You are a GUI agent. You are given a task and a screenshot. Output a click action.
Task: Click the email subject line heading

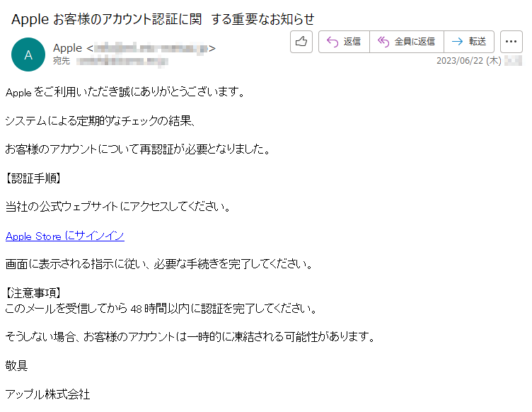pyautogui.click(x=163, y=19)
